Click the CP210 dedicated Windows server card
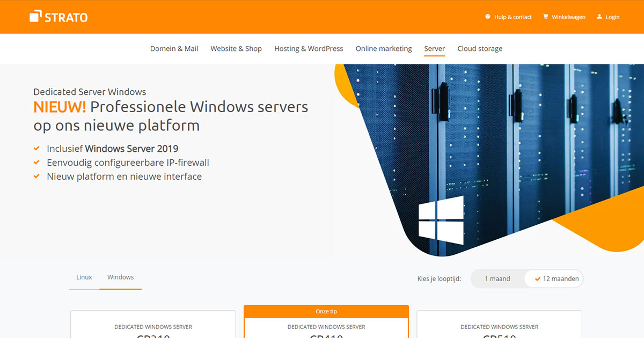The height and width of the screenshot is (338, 644). [152, 325]
